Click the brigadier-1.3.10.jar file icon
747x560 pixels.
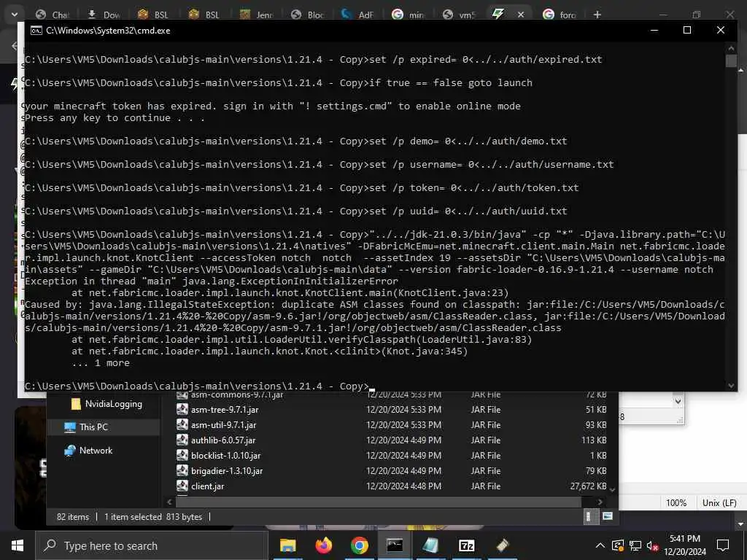click(182, 470)
